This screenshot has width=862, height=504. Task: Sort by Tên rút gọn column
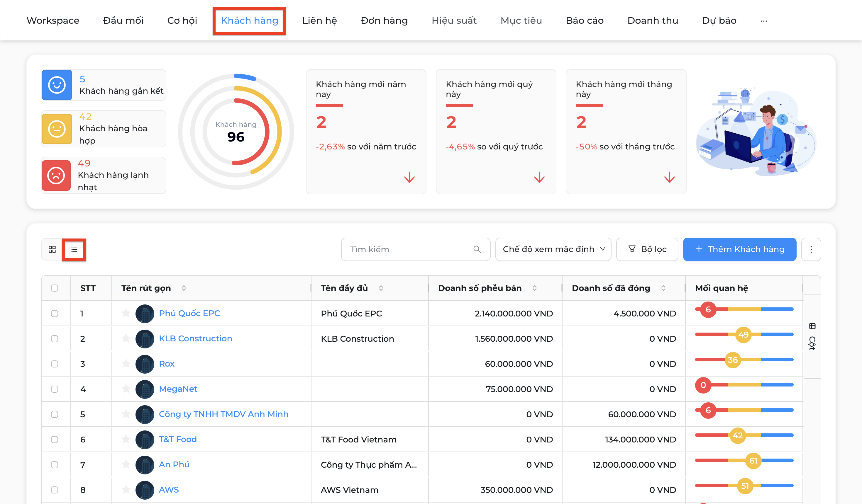pos(184,288)
